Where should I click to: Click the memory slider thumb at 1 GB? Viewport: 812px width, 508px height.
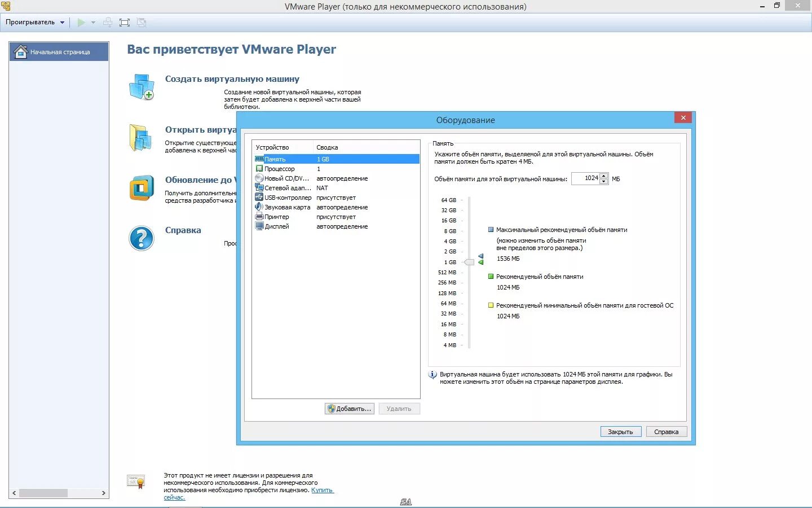click(x=469, y=262)
